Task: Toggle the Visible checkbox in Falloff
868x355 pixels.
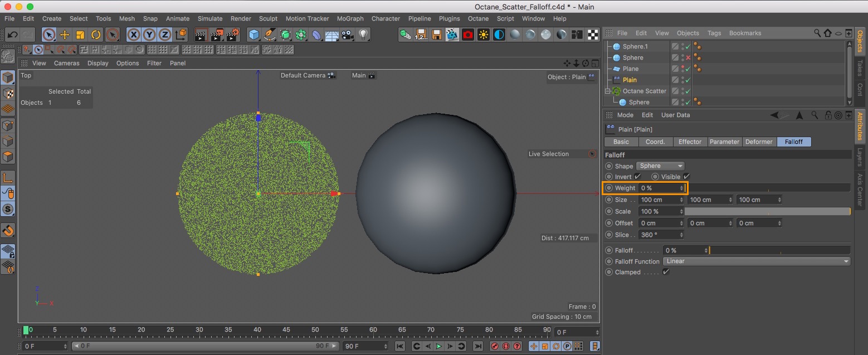Action: 686,177
